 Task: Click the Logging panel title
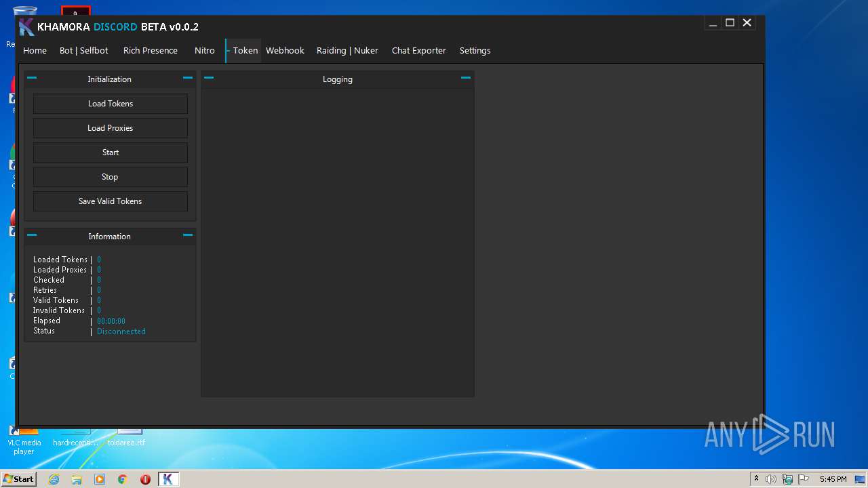click(x=338, y=79)
